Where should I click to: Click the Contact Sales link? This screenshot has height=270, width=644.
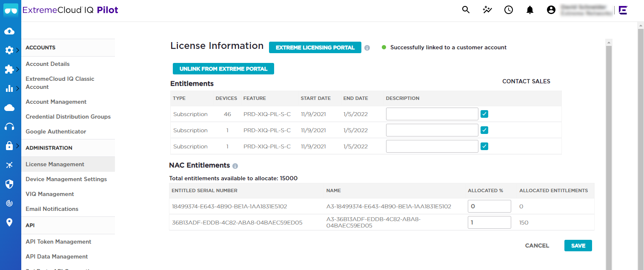pos(526,81)
